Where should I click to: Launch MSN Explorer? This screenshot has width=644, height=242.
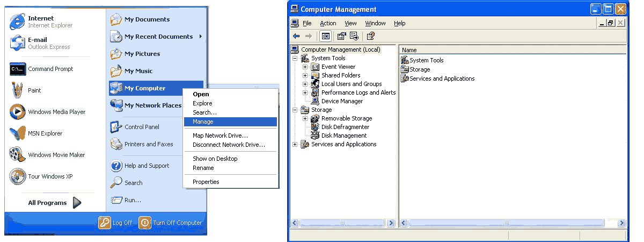[x=36, y=133]
